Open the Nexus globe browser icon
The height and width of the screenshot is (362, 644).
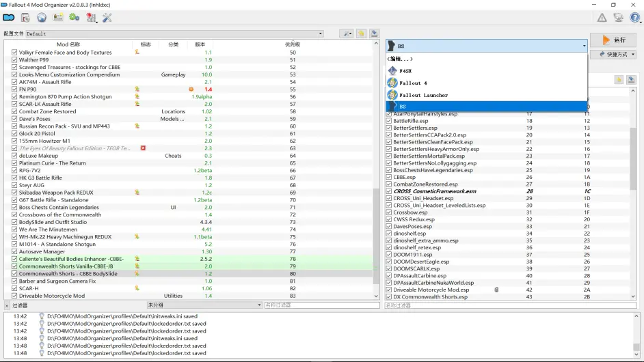click(x=42, y=18)
